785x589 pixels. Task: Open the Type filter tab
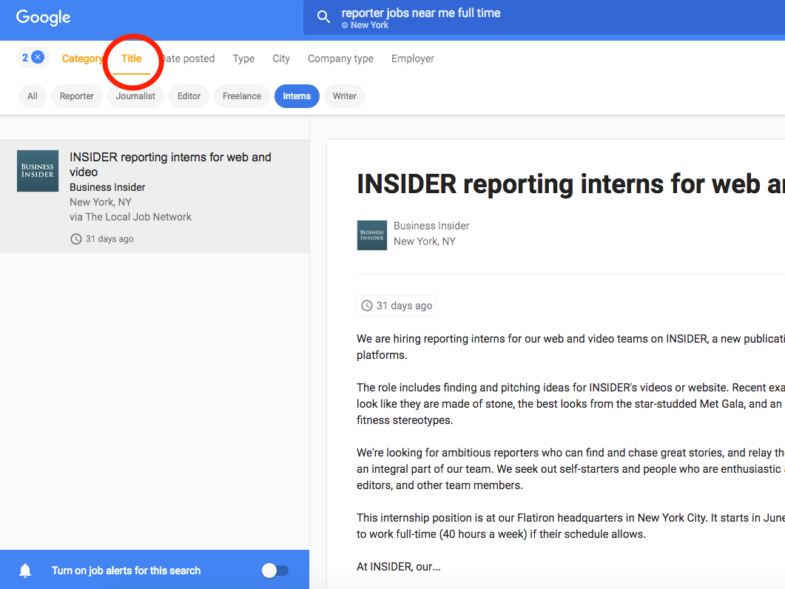click(243, 59)
